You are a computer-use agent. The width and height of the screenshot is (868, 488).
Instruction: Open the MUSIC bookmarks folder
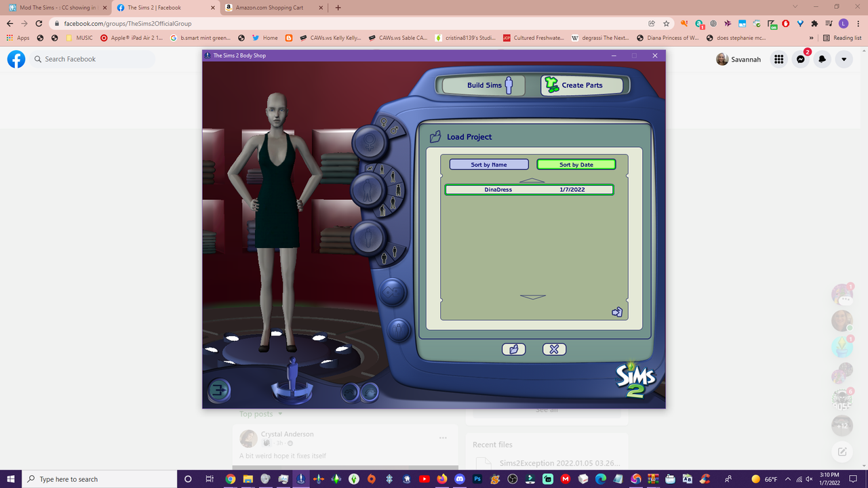79,38
